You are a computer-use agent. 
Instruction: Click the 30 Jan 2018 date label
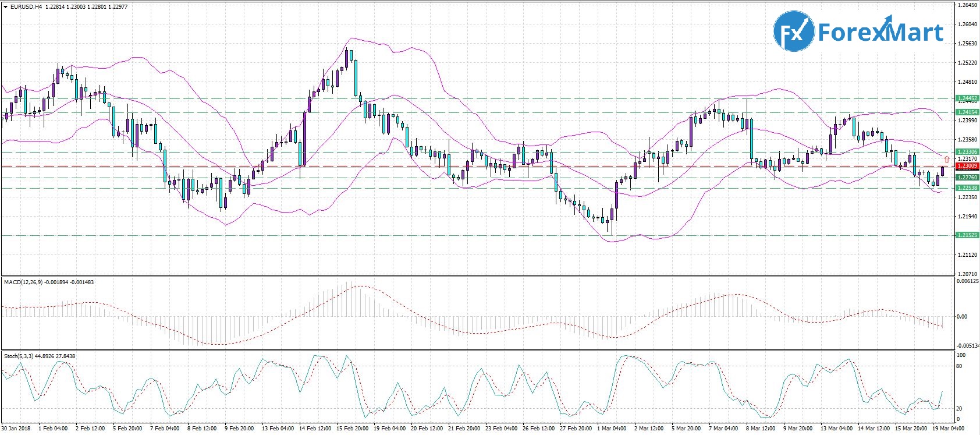[16, 429]
